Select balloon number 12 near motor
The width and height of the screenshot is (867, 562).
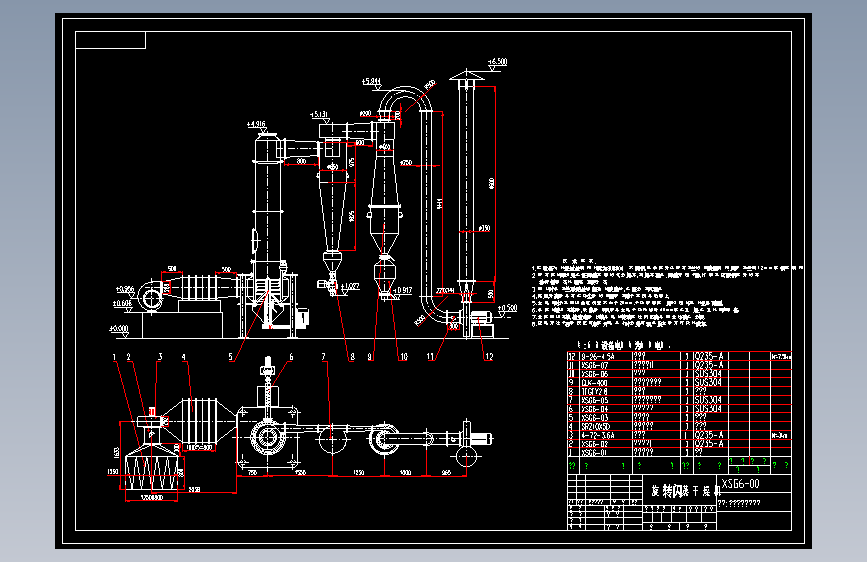489,357
